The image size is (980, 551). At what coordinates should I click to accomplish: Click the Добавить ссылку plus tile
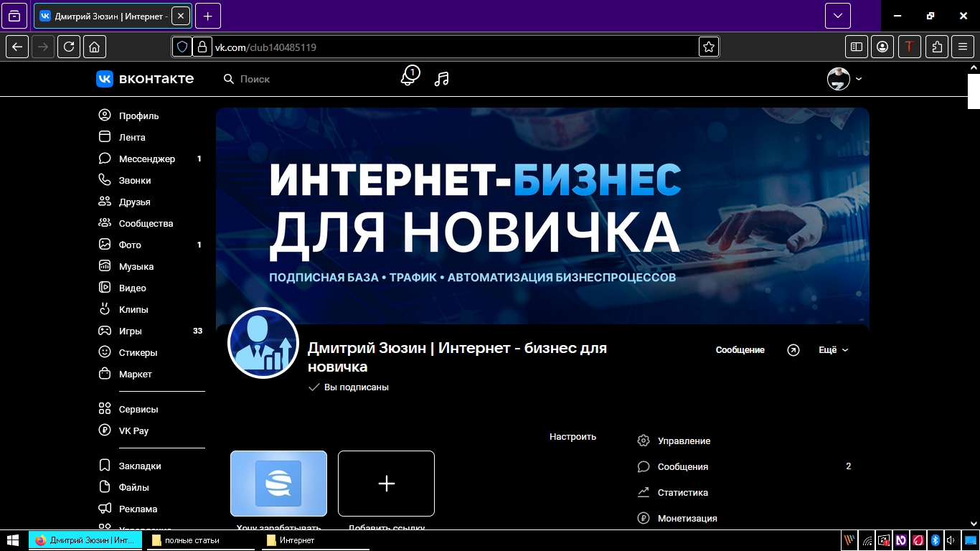point(386,484)
